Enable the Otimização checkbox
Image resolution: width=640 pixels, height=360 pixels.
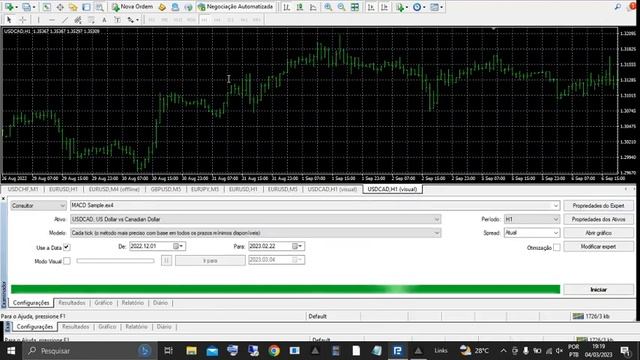557,247
